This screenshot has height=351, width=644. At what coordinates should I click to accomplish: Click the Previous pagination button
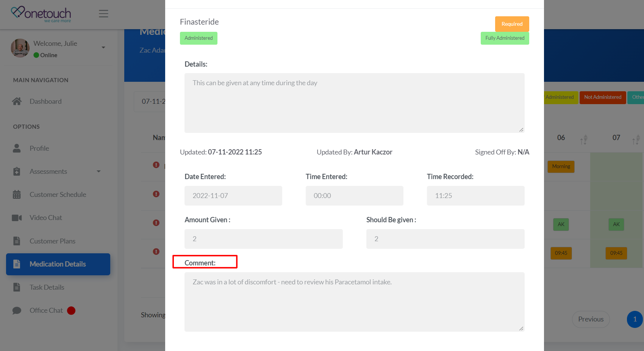click(591, 319)
